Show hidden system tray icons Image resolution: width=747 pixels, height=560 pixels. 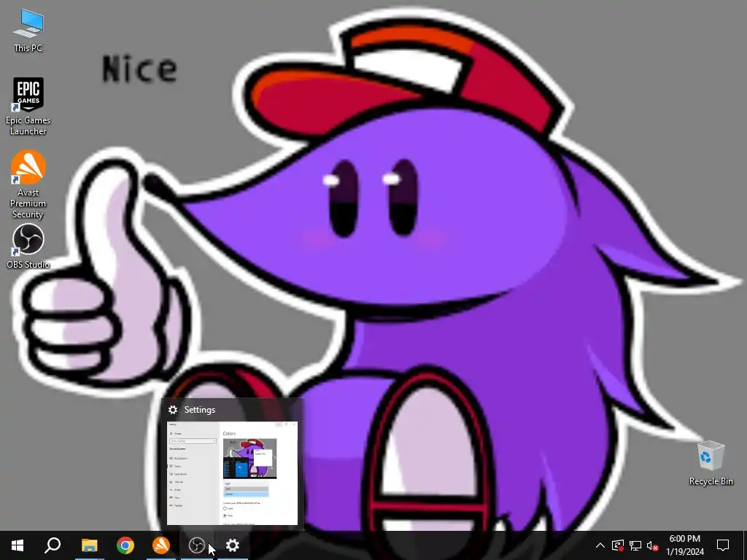(600, 545)
